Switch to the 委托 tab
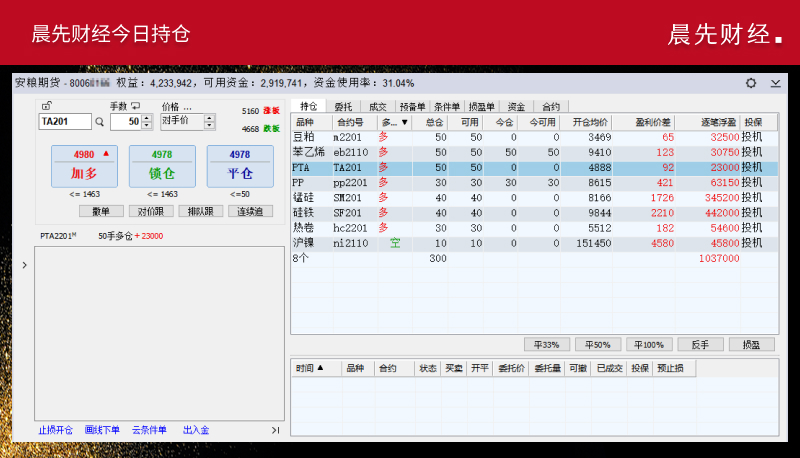The image size is (800, 458). (x=343, y=106)
